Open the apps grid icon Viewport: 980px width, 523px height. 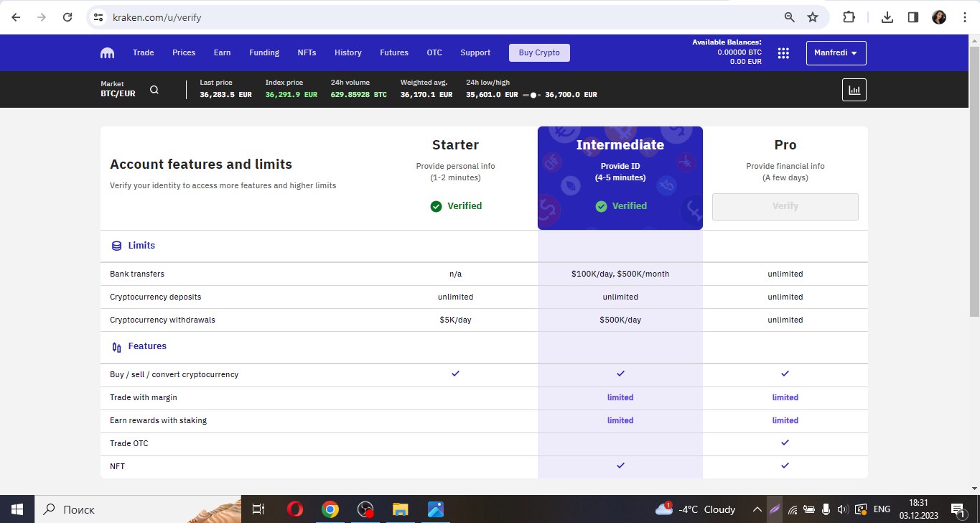(x=783, y=53)
